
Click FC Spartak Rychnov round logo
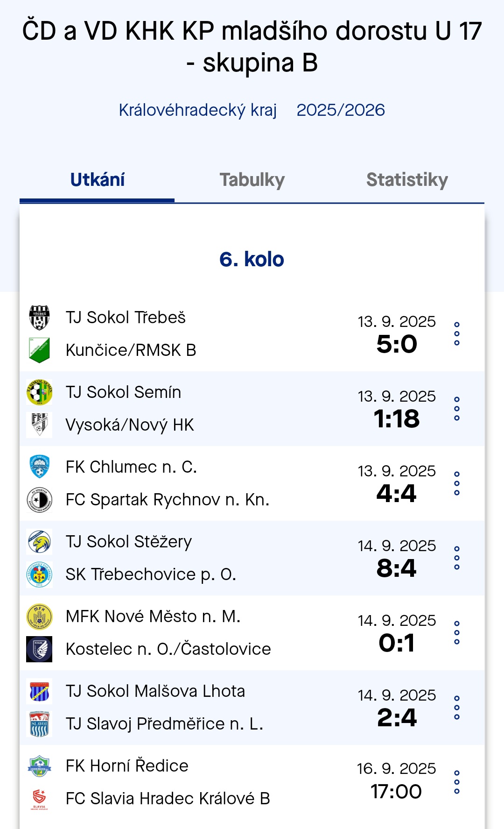39,500
